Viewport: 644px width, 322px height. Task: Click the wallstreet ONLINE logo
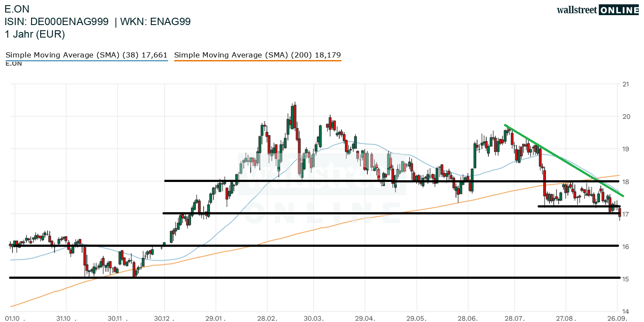pos(598,10)
